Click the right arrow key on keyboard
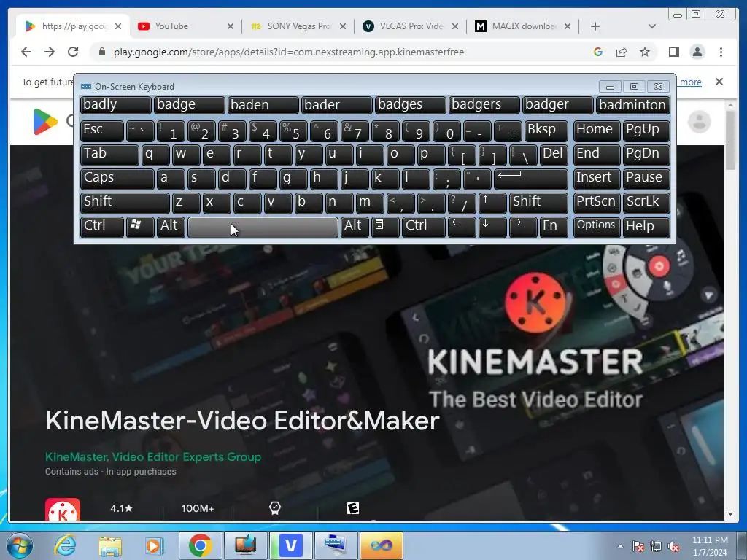Image resolution: width=747 pixels, height=560 pixels. click(x=523, y=226)
